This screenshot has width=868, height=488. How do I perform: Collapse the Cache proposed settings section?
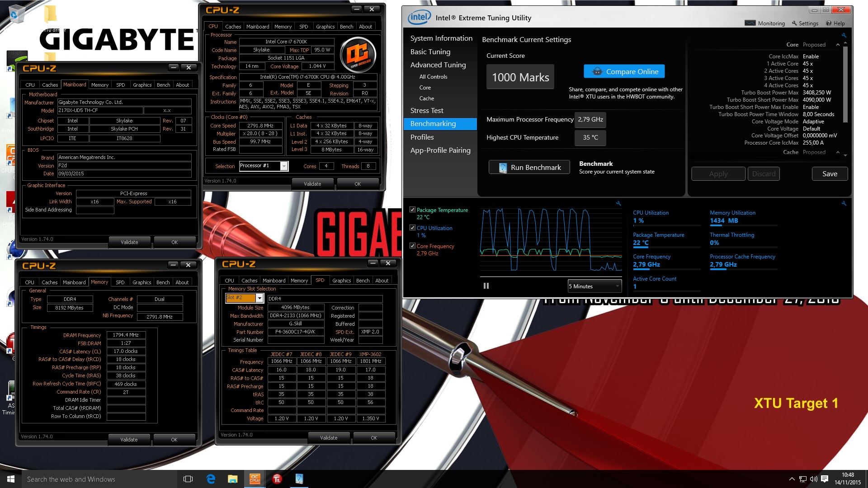[x=838, y=152]
